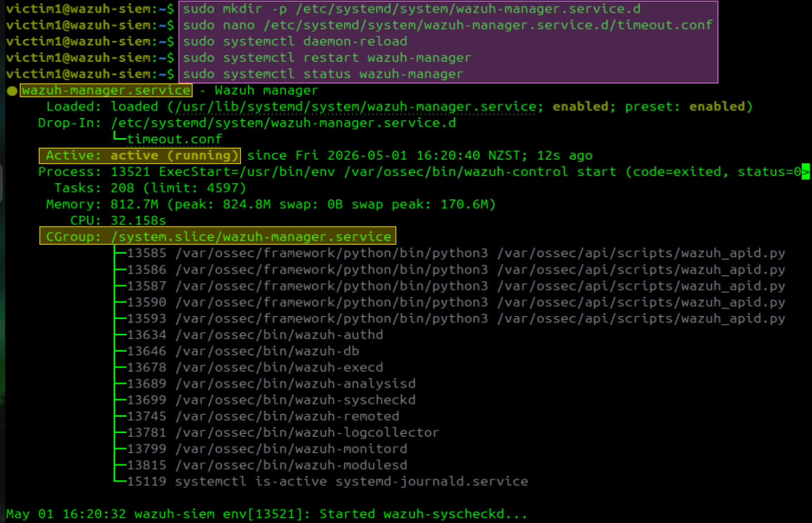Click 'sudo systemctl status wazuh-manager' command
This screenshot has width=812, height=523.
[x=323, y=74]
